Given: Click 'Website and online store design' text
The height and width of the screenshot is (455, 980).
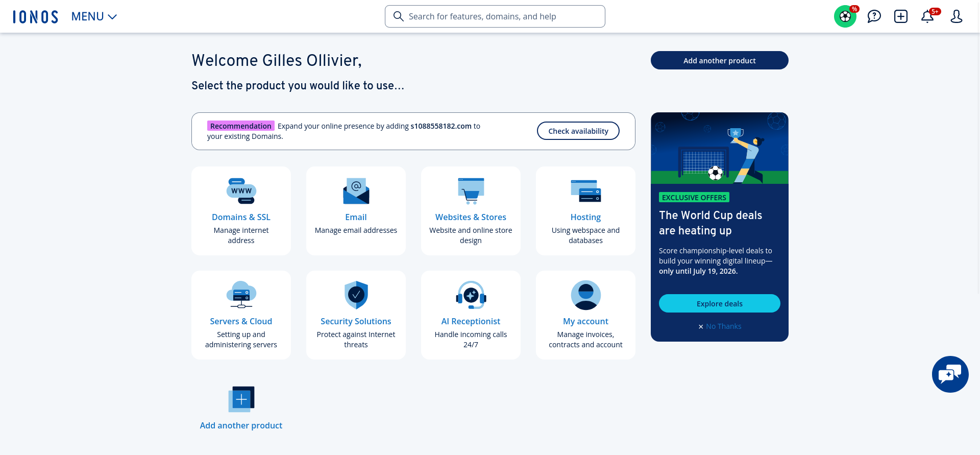Looking at the screenshot, I should [x=471, y=235].
